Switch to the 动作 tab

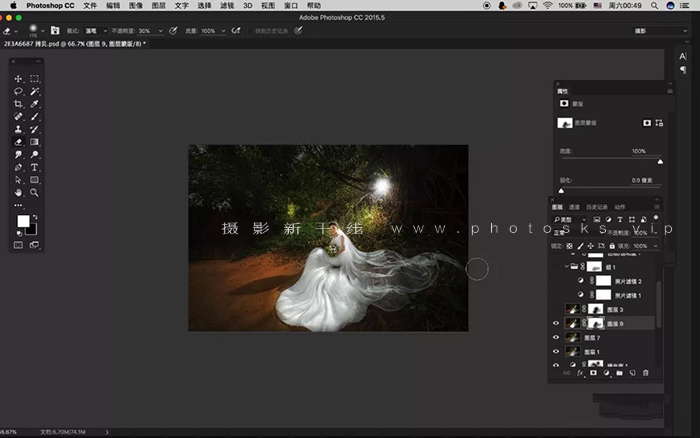click(x=620, y=207)
